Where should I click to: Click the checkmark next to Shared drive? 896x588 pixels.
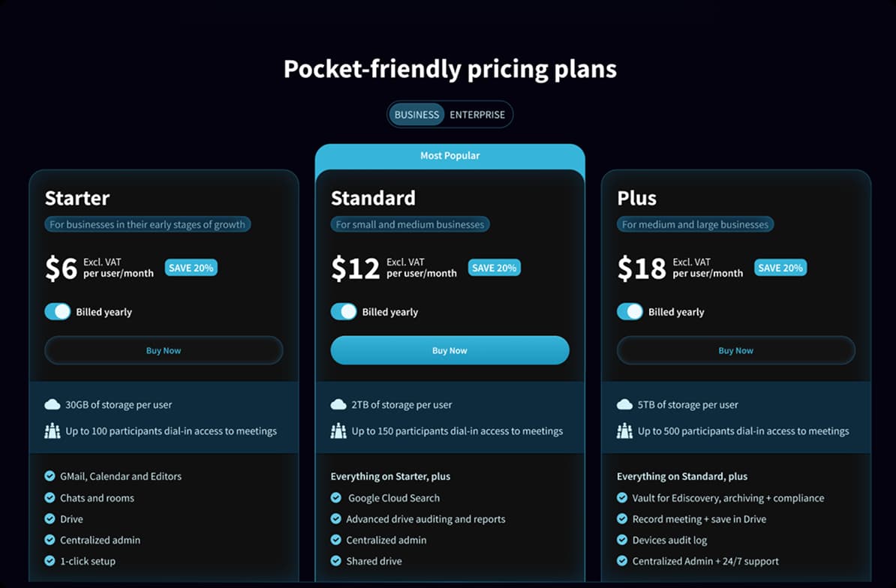[x=335, y=560]
